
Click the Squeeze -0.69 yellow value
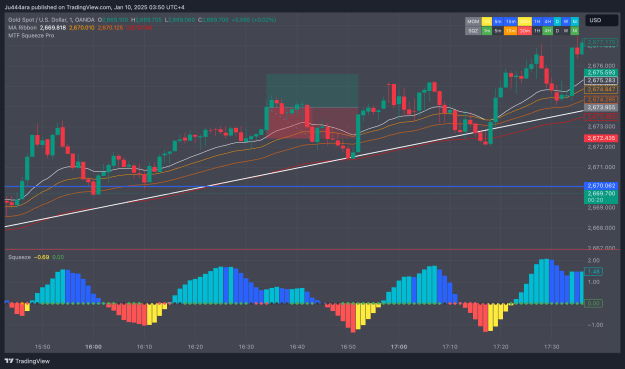(41, 257)
